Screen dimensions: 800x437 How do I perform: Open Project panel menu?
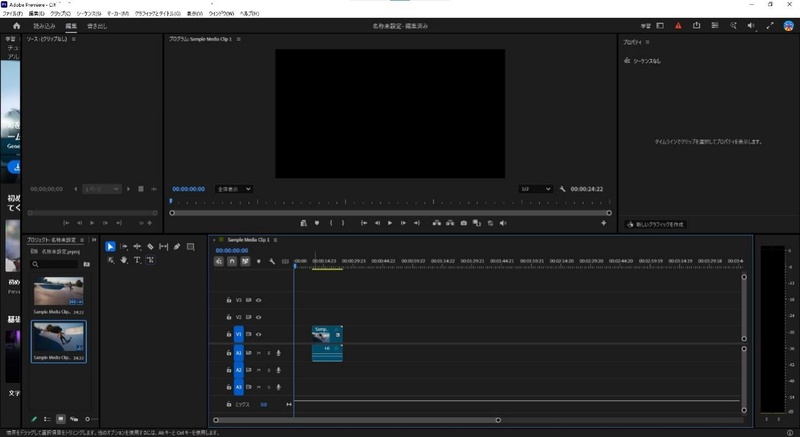[x=82, y=240]
